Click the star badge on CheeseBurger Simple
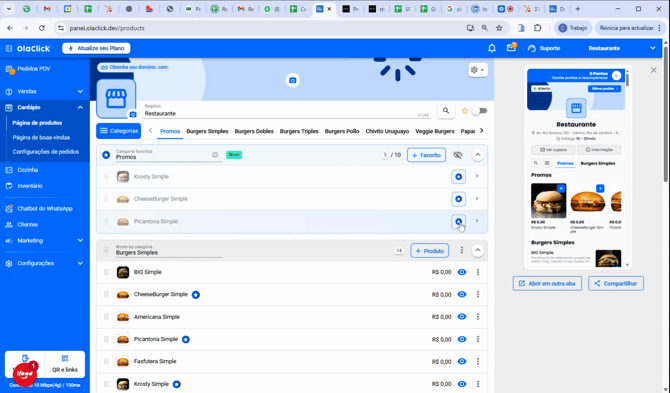670x393 pixels. click(x=196, y=295)
